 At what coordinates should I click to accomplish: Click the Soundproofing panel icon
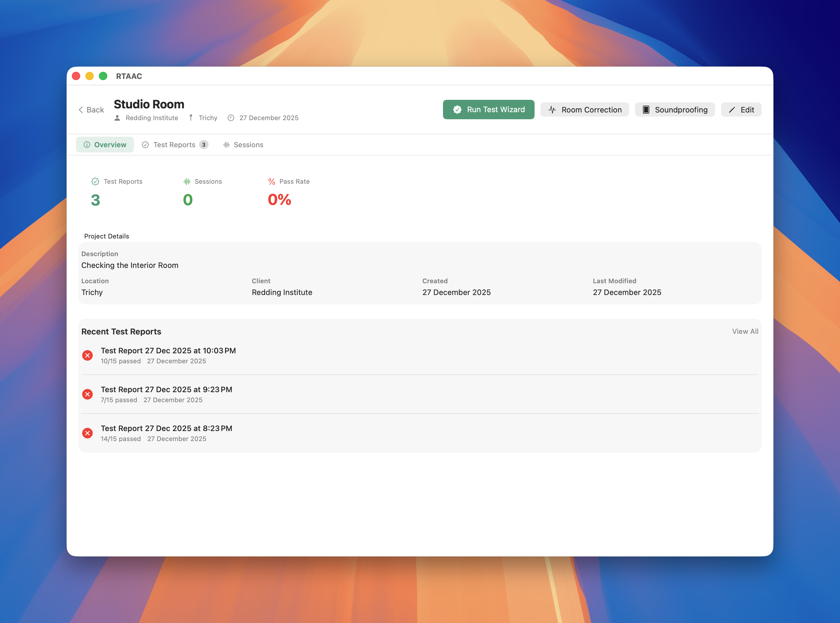[x=646, y=110]
